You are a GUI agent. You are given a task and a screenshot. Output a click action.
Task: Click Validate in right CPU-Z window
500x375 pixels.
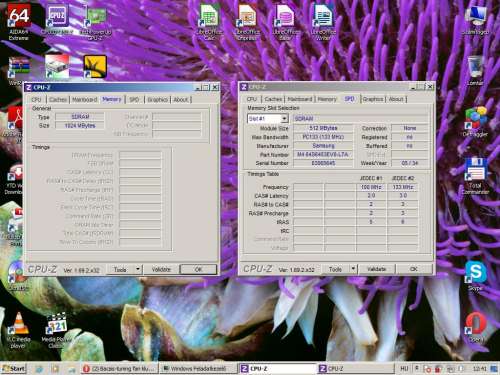(x=377, y=269)
